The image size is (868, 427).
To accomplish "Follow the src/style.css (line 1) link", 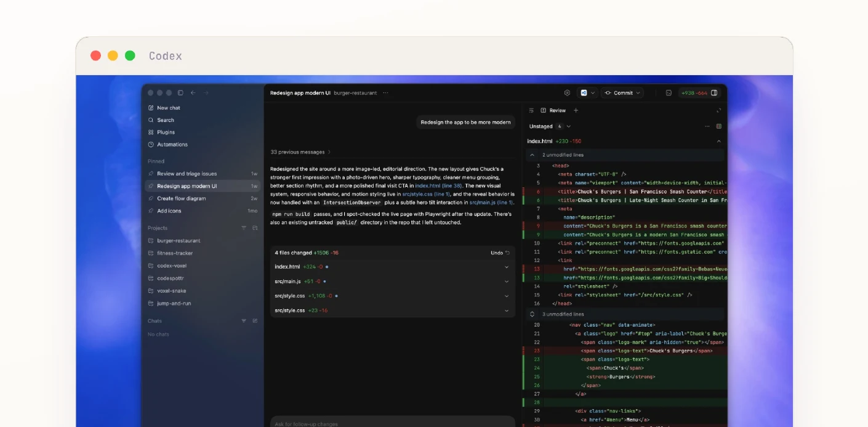I will pos(427,194).
